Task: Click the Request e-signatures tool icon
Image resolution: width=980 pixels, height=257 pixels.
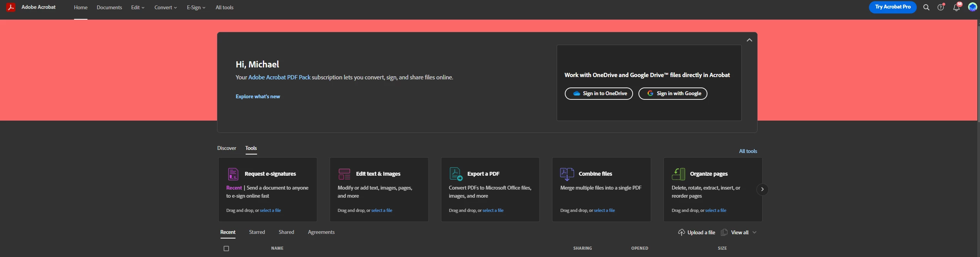Action: point(233,174)
